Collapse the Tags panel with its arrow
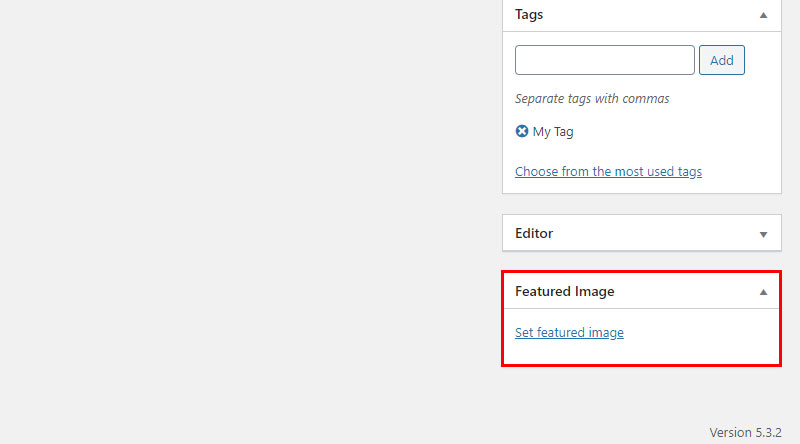Viewport: 800px width, 444px height. [763, 15]
